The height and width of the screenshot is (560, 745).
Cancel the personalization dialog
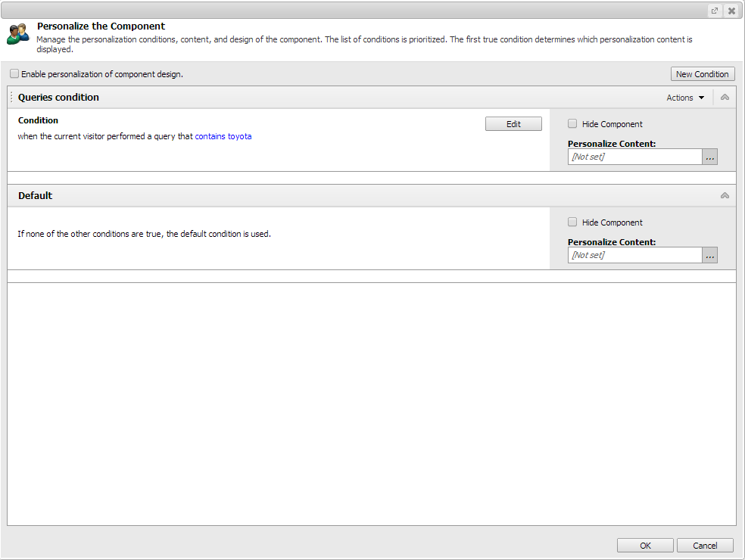(704, 545)
